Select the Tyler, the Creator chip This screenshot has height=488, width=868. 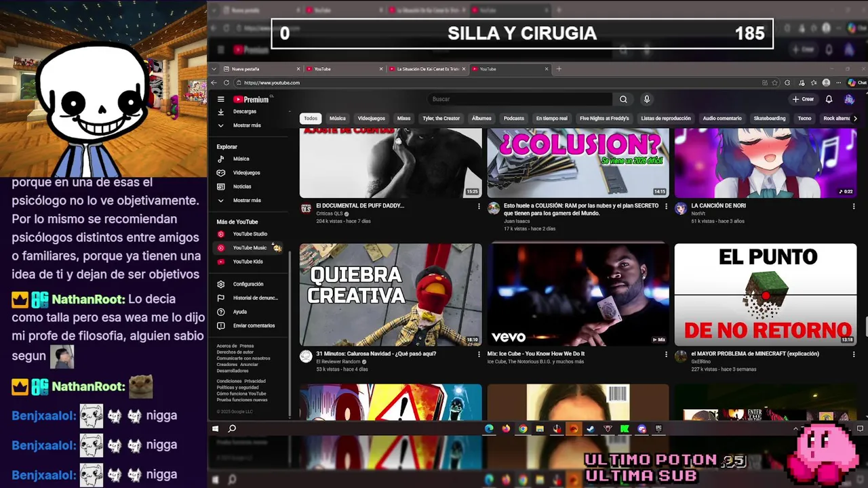coord(441,118)
